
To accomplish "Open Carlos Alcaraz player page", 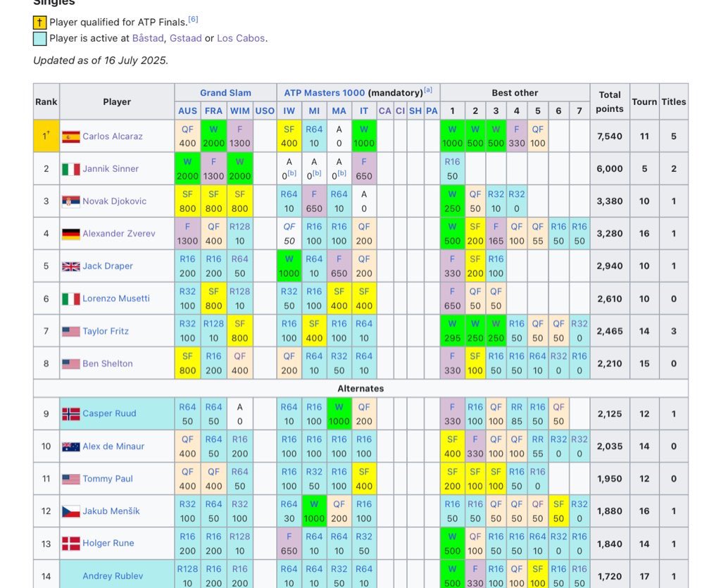I will tap(113, 136).
